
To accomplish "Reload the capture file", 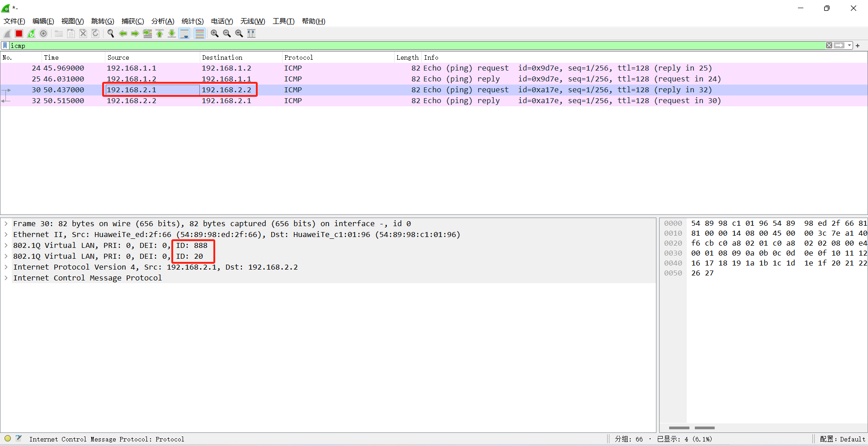I will 95,33.
